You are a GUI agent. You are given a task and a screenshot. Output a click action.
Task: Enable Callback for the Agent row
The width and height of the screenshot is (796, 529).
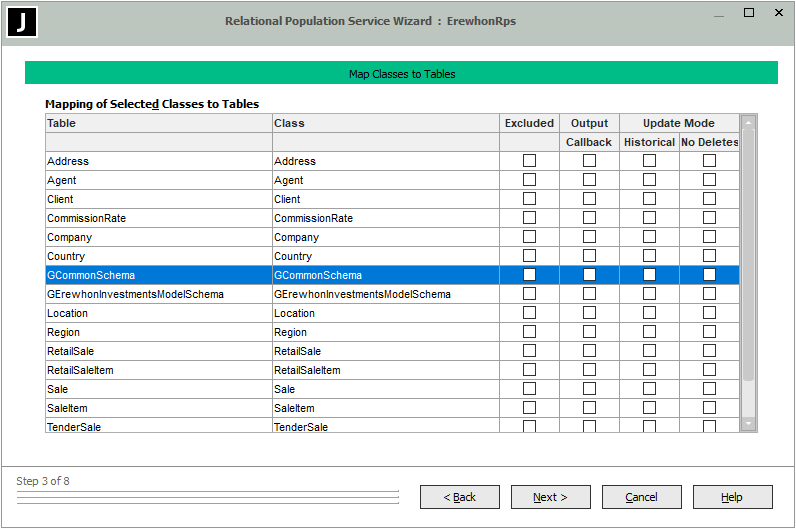(589, 180)
